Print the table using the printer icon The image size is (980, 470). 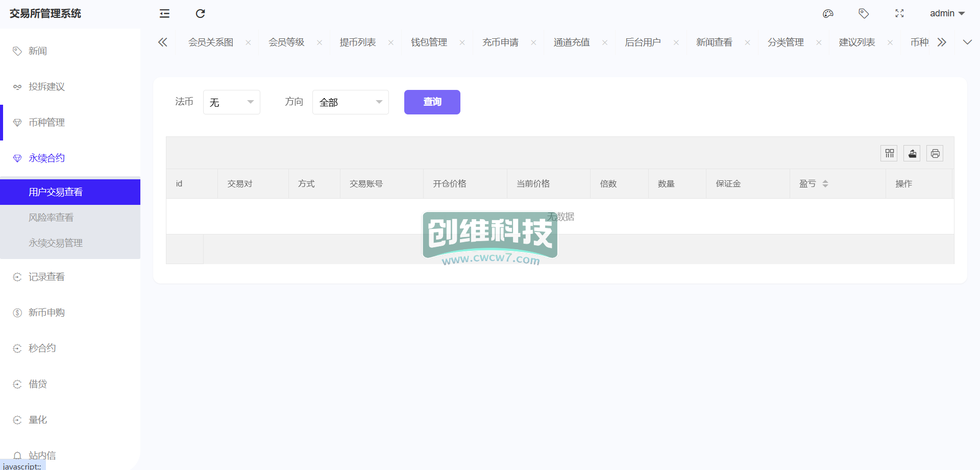click(935, 153)
